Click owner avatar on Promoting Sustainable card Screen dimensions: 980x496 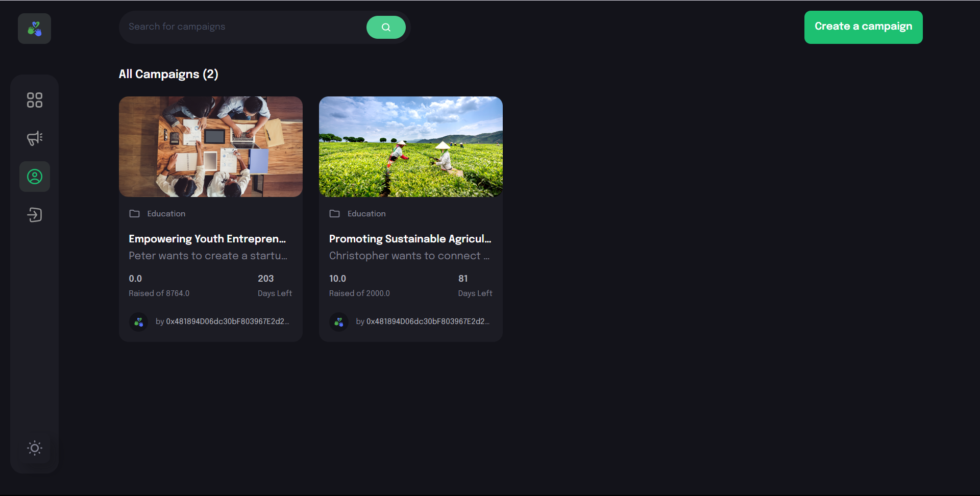(x=338, y=322)
